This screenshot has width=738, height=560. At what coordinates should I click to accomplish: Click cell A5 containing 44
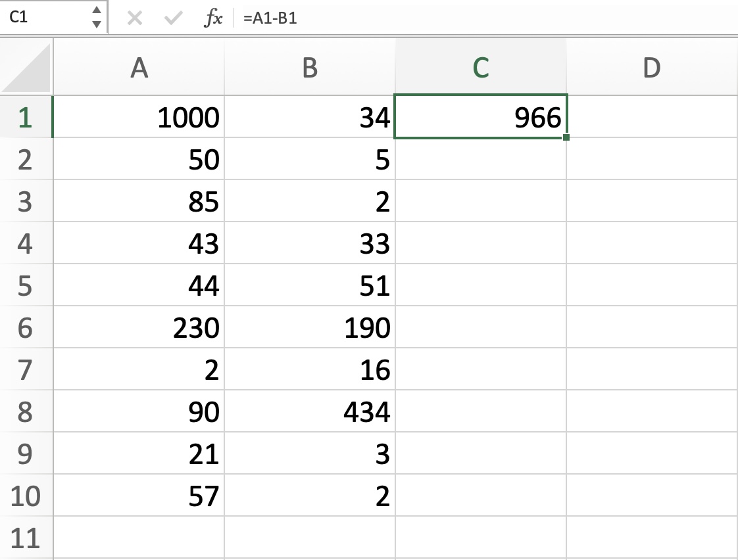click(x=139, y=285)
